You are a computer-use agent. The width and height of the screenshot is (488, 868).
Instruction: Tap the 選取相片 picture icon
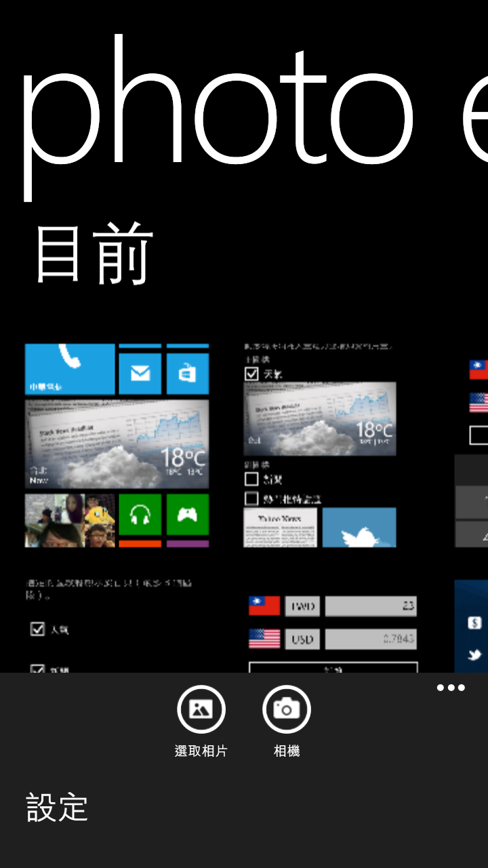click(x=201, y=709)
